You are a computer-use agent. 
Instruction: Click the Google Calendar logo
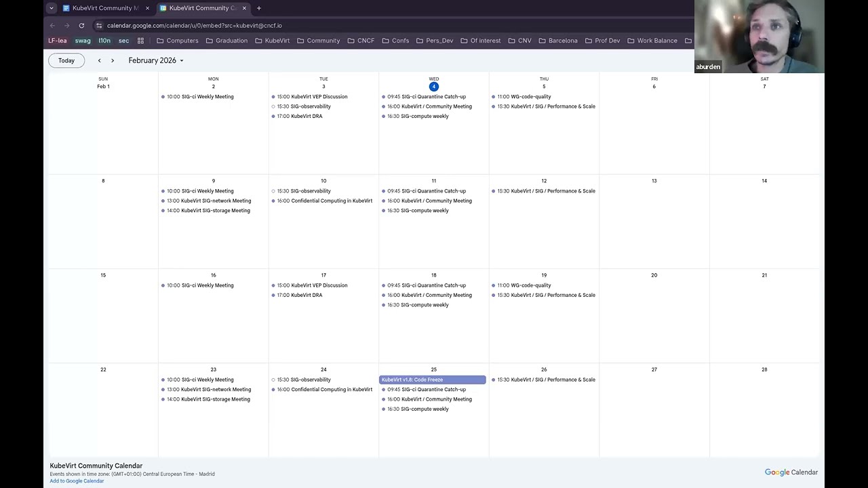pos(791,472)
